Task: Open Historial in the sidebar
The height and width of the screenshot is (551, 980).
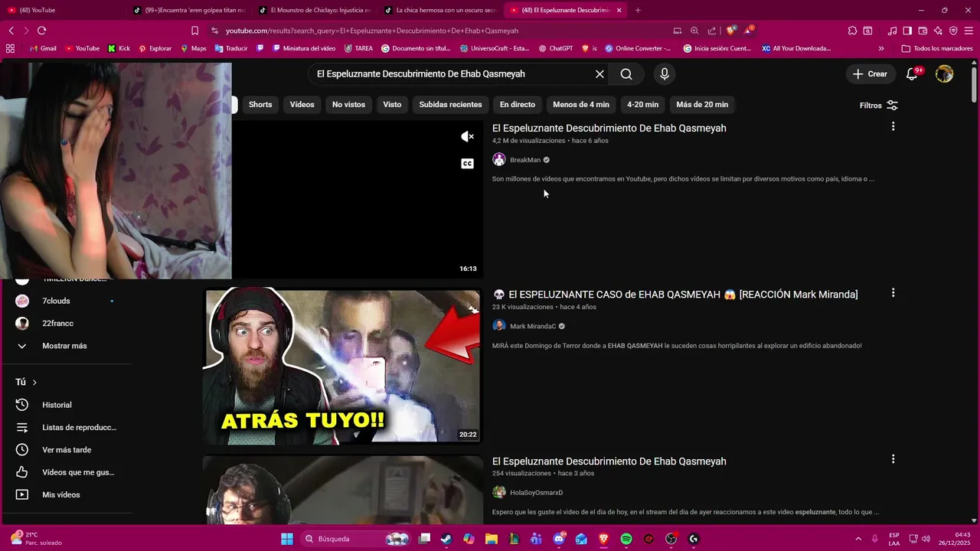Action: tap(57, 405)
